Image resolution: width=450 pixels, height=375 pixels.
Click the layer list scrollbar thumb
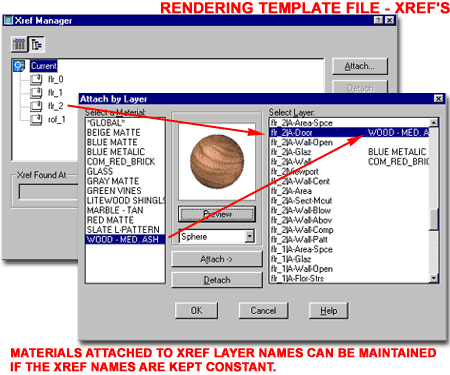point(433,219)
